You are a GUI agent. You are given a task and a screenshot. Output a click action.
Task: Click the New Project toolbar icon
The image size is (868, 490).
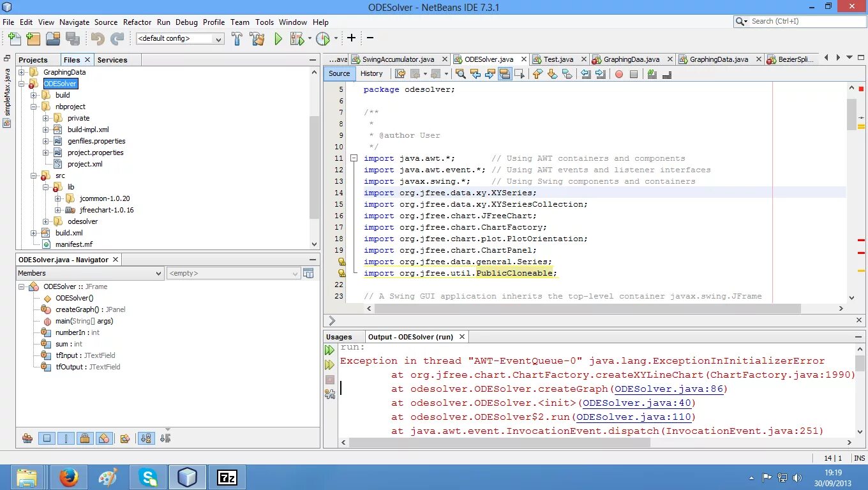click(33, 39)
